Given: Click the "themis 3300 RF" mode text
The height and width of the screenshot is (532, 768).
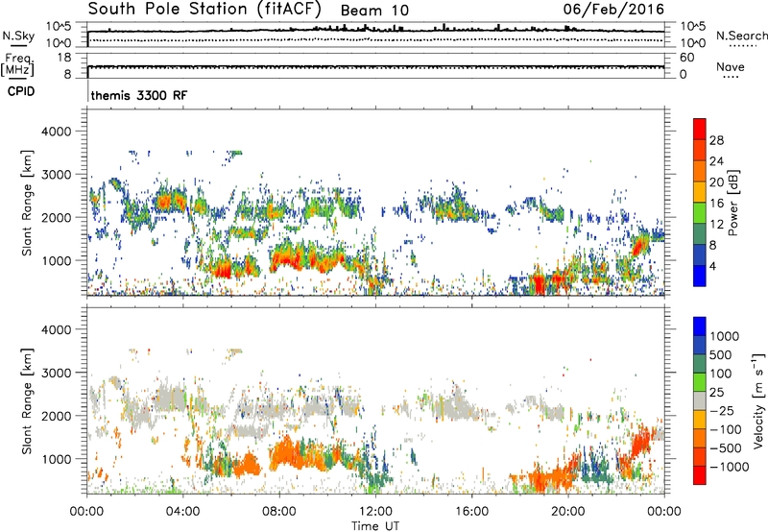Looking at the screenshot, I should (x=139, y=95).
